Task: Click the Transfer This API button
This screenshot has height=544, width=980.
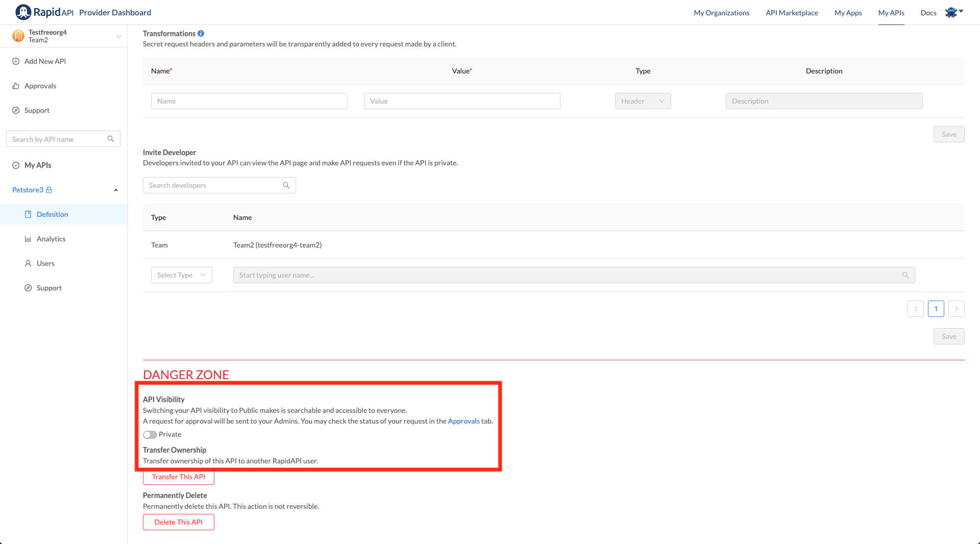Action: click(x=178, y=477)
